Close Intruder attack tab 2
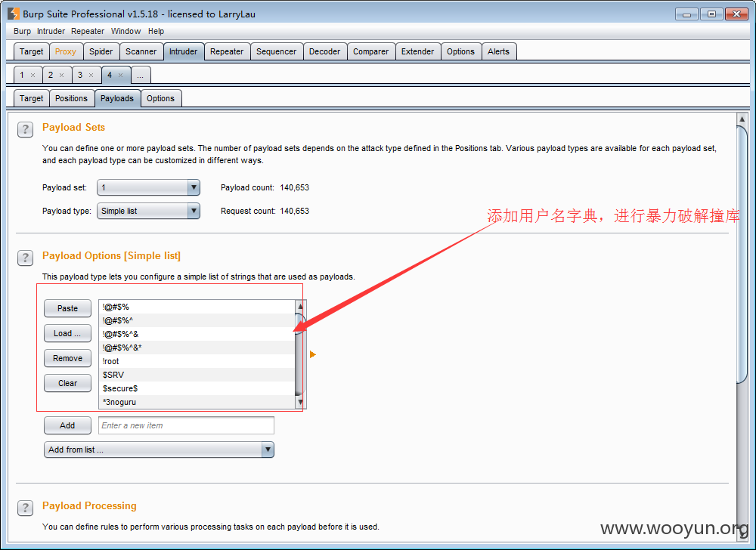Screen dimensions: 756x550 (62, 75)
